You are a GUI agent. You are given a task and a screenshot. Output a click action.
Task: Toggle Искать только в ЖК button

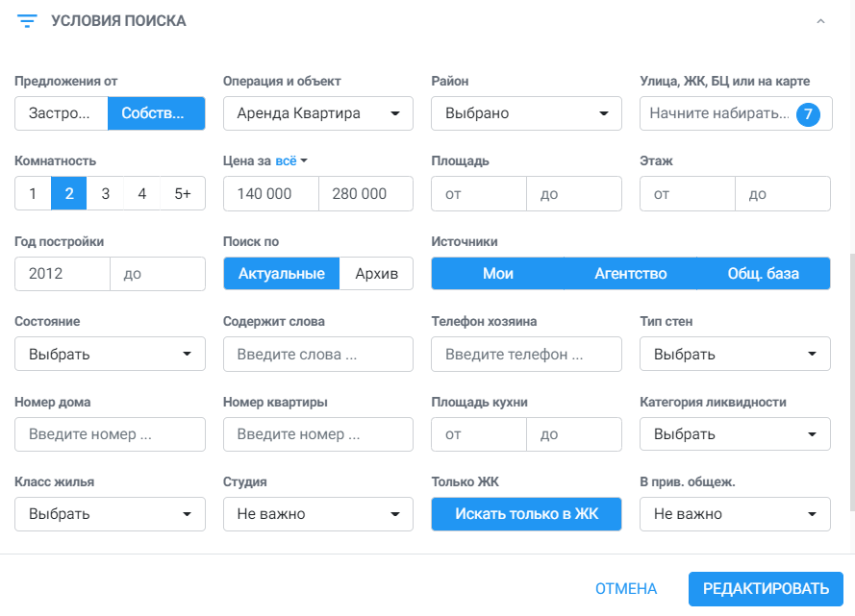coord(526,513)
